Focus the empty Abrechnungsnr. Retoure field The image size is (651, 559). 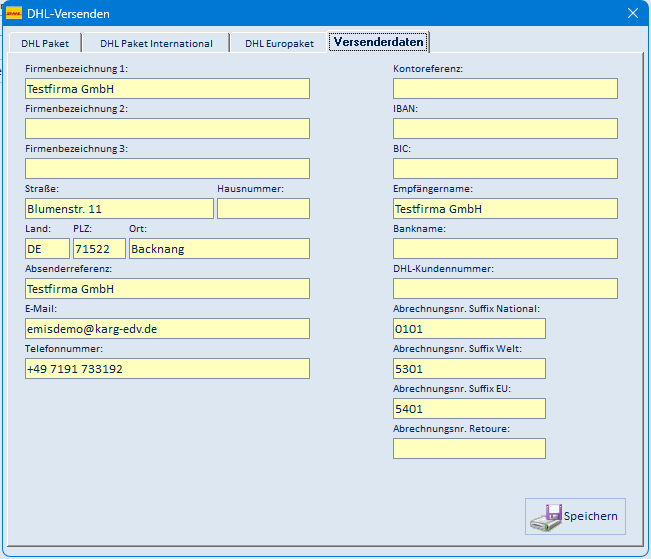pos(469,449)
